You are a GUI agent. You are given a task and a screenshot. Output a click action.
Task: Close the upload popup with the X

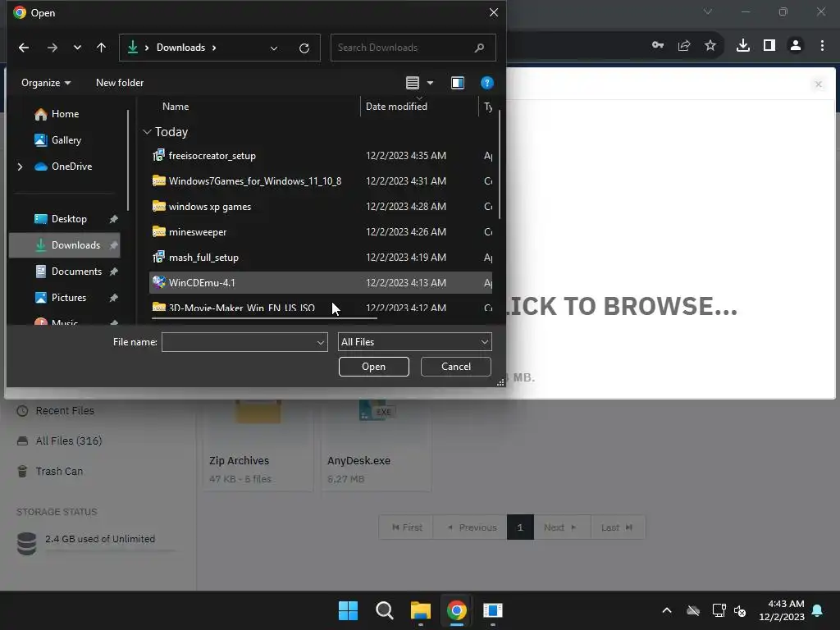click(818, 84)
